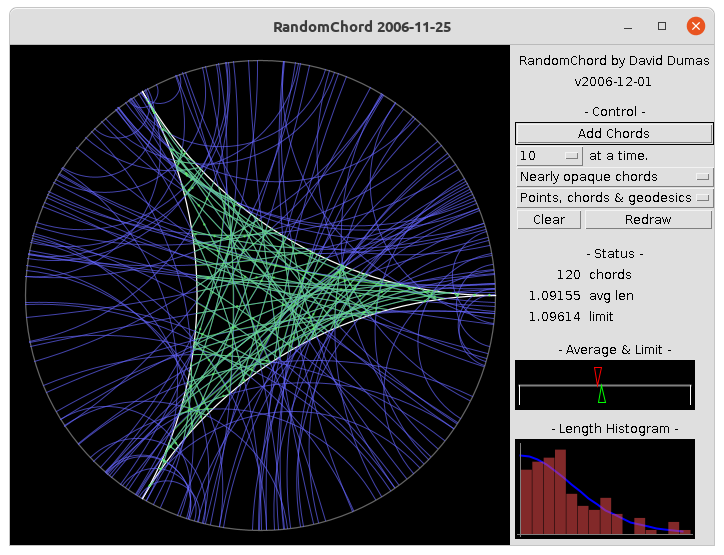Click the Redraw button
724x555 pixels.
[x=648, y=219]
